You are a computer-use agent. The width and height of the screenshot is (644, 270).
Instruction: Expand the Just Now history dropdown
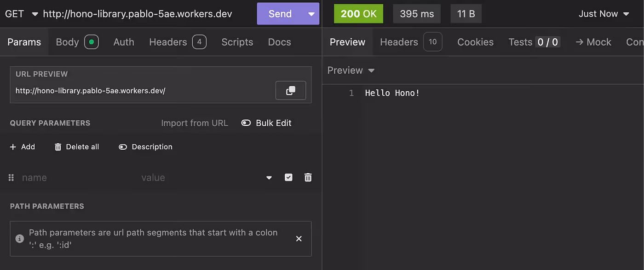604,14
